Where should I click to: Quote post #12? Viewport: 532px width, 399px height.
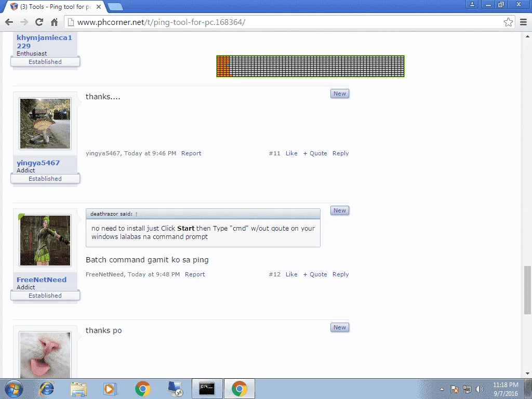(315, 274)
